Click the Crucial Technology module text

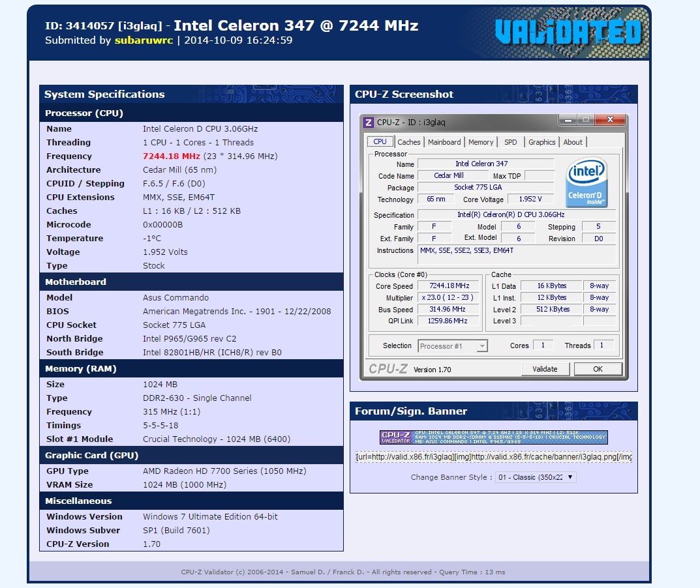coord(217,439)
